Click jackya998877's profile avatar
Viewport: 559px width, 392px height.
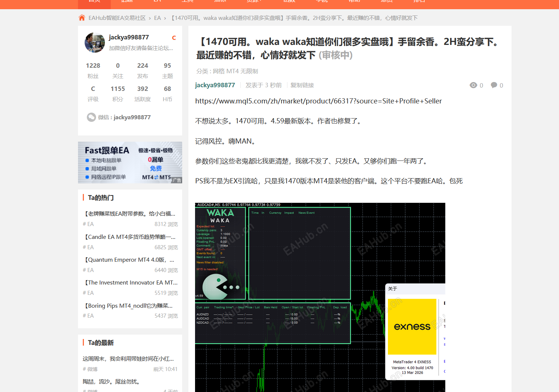click(x=95, y=42)
